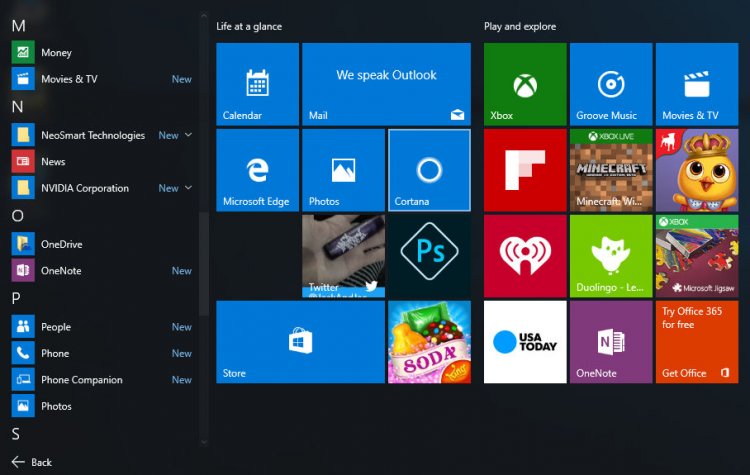
Task: Open the Xbox tile
Action: click(525, 84)
